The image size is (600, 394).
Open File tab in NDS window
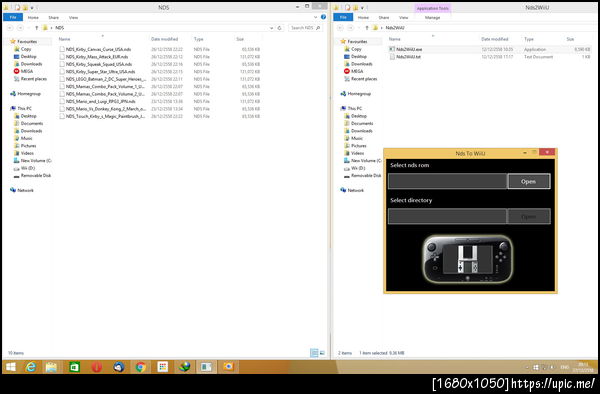point(13,18)
